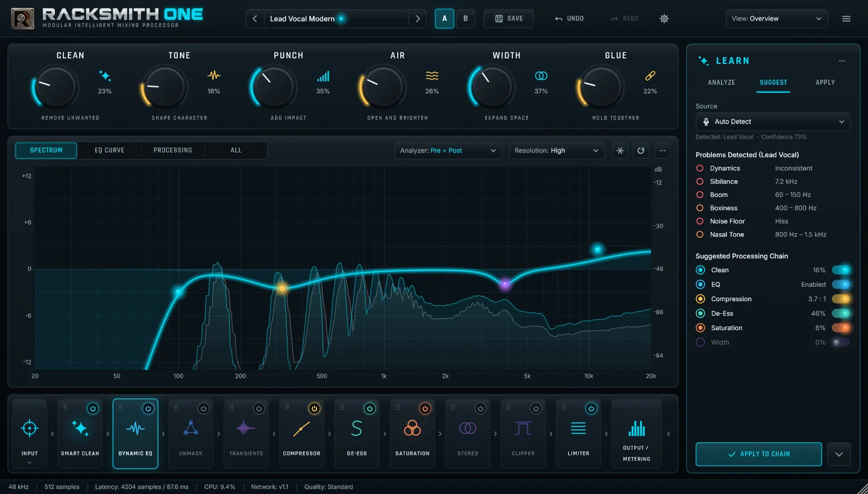Image resolution: width=868 pixels, height=494 pixels.
Task: Open the Resolution High dropdown
Action: pyautogui.click(x=556, y=151)
